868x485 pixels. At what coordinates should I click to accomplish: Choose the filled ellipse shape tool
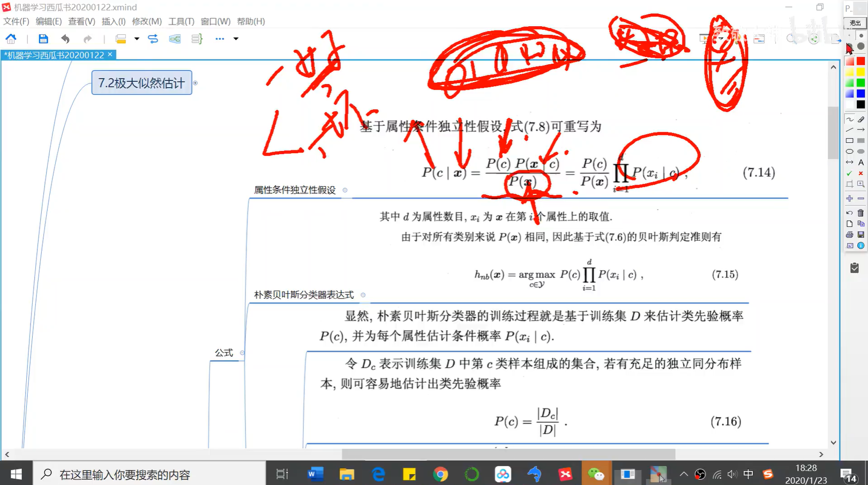click(x=861, y=151)
